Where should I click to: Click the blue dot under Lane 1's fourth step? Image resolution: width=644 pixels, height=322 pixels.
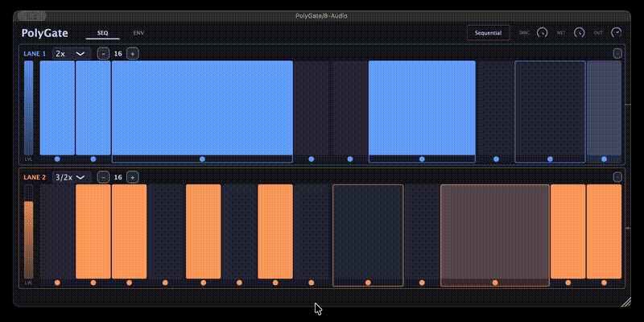[x=312, y=159]
